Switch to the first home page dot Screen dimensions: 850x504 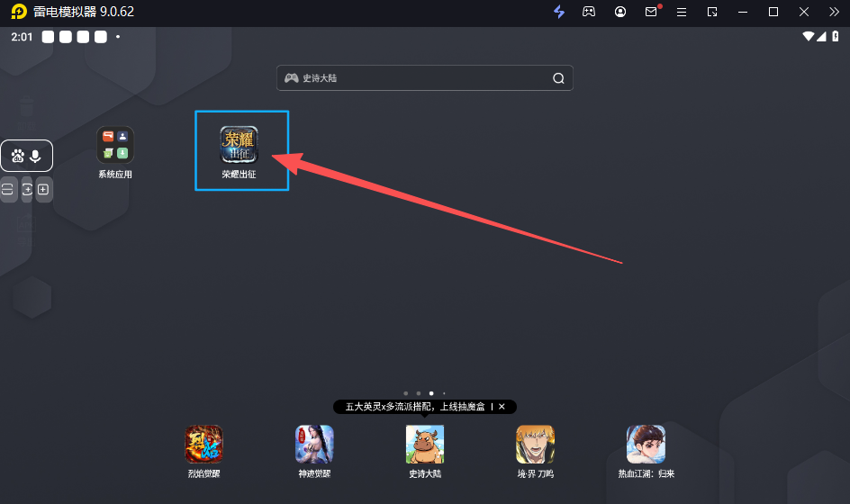point(406,393)
